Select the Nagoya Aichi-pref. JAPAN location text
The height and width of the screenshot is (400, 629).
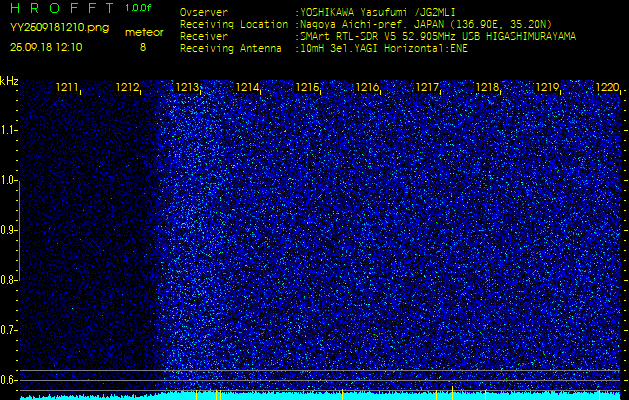point(424,24)
